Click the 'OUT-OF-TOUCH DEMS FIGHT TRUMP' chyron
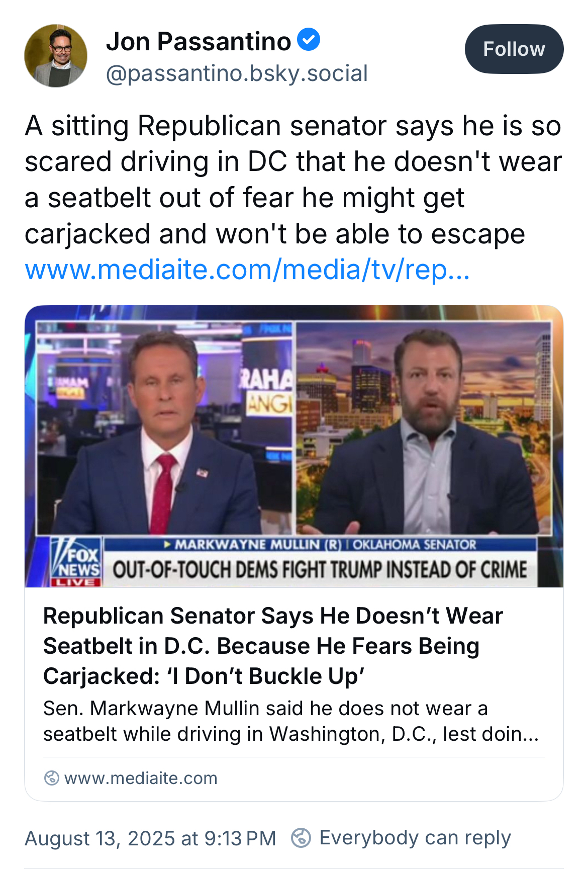Image resolution: width=588 pixels, height=869 pixels. (x=320, y=570)
